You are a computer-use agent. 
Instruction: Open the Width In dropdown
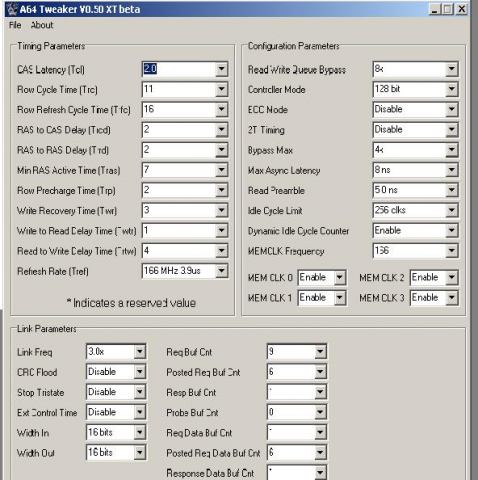(x=139, y=433)
